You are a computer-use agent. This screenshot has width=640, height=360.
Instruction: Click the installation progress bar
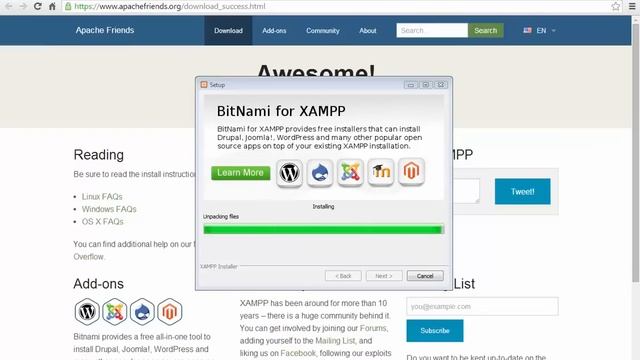pyautogui.click(x=323, y=230)
